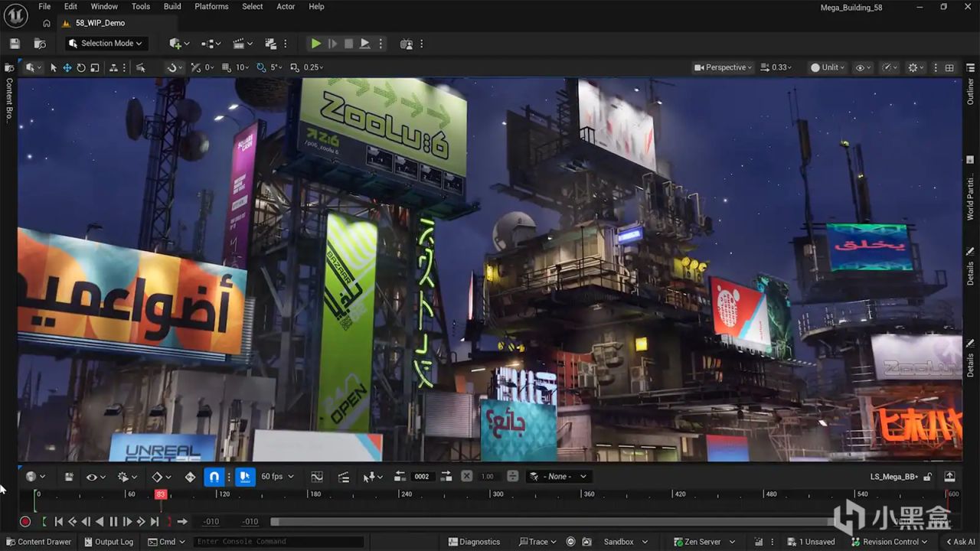Play the sequence in reverse
Screen dimensions: 980x551
click(x=100, y=522)
